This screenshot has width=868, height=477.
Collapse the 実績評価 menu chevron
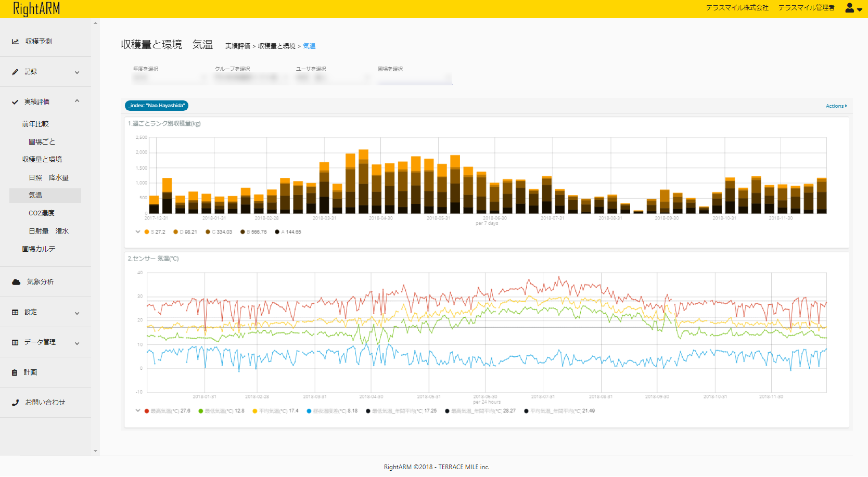point(77,101)
